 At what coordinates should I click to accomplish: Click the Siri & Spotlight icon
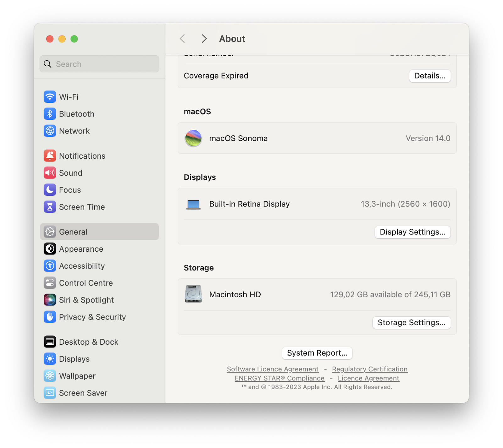[50, 300]
